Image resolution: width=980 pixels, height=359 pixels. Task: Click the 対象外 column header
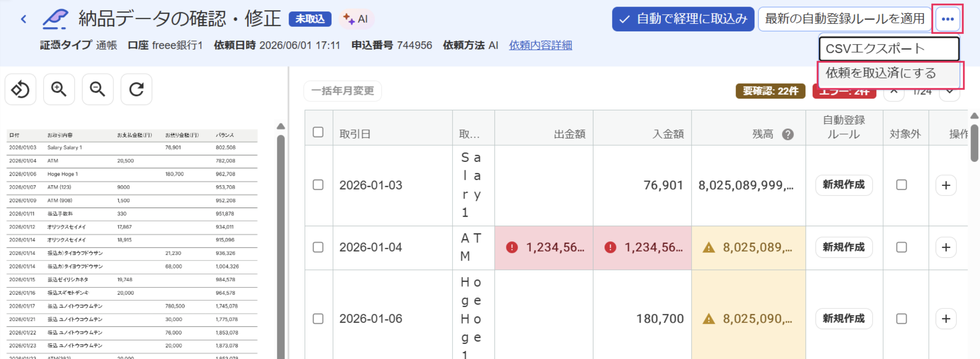click(905, 128)
